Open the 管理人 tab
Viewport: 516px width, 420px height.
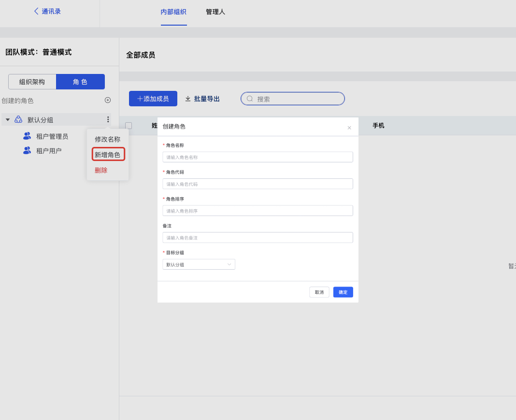[215, 12]
